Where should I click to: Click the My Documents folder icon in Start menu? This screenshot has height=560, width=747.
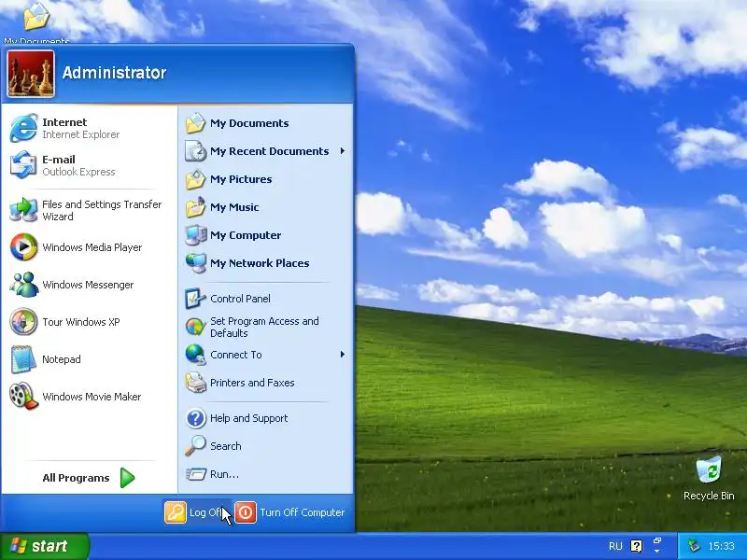pos(195,123)
